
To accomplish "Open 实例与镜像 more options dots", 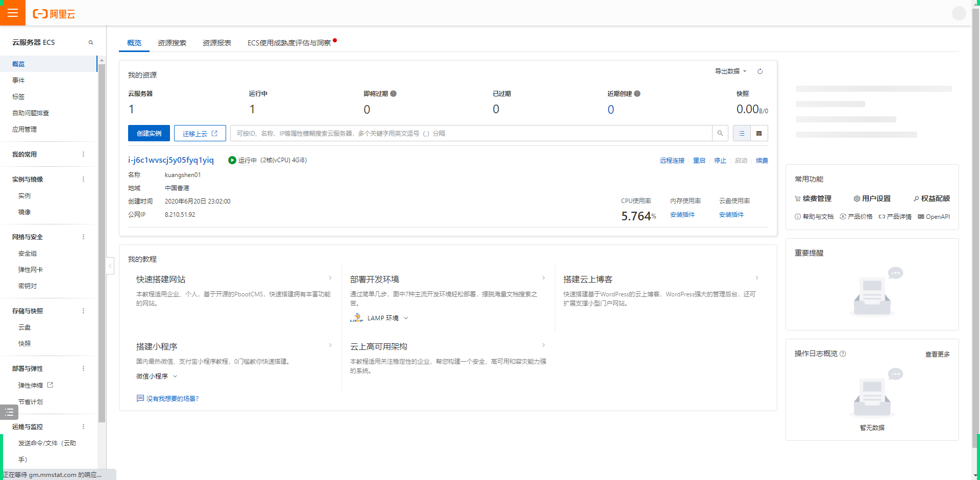I will pyautogui.click(x=83, y=179).
